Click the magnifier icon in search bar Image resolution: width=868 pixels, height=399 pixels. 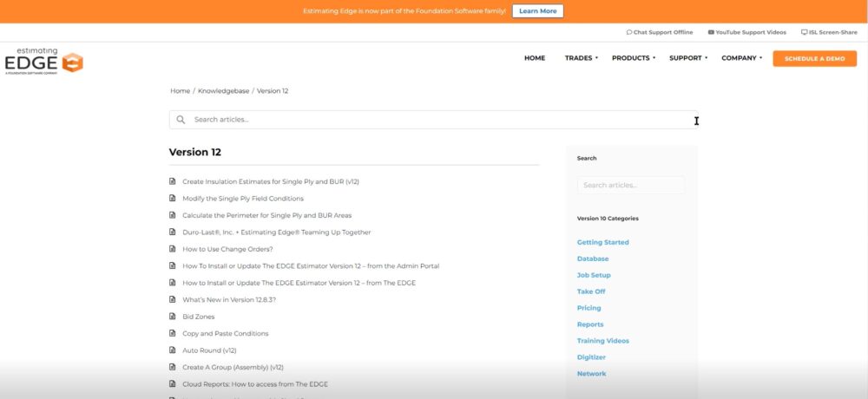point(181,120)
